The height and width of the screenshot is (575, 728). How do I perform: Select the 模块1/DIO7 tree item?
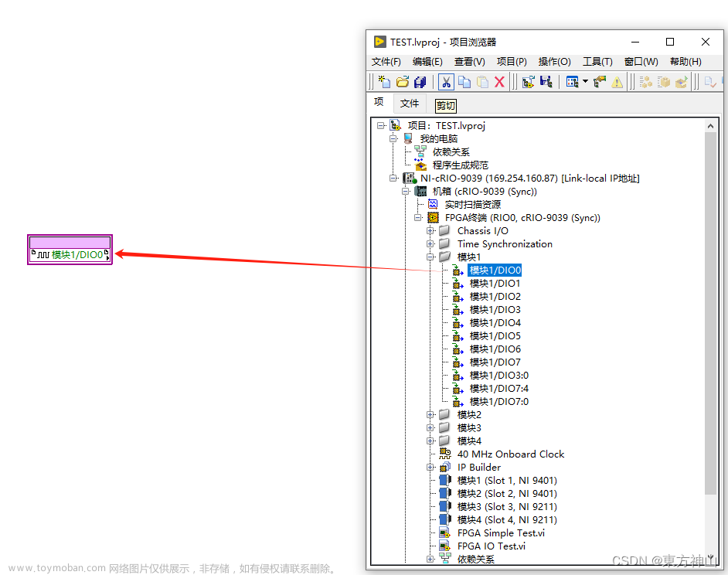(x=495, y=362)
